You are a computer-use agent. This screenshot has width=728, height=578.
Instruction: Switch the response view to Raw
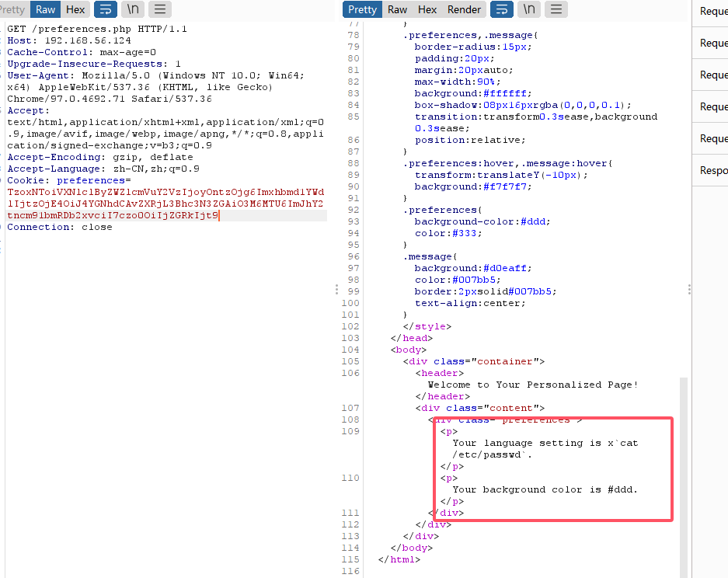point(397,9)
